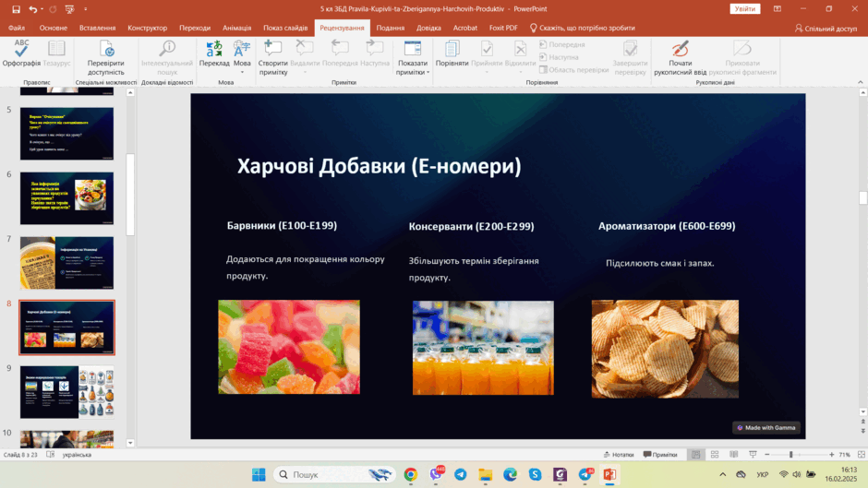This screenshot has width=868, height=488.
Task: Toggle the Примітки comments pane
Action: coord(660,454)
